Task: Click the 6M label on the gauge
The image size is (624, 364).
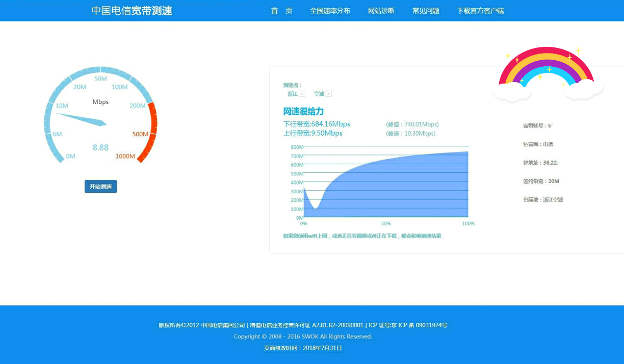Action: (57, 134)
